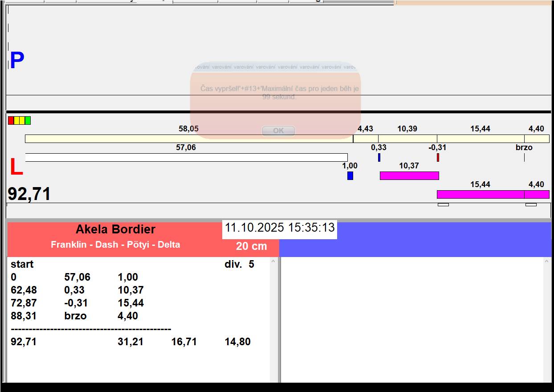The image size is (554, 392).
Task: Click the yellow 58,05 timeline segment
Action: click(189, 139)
